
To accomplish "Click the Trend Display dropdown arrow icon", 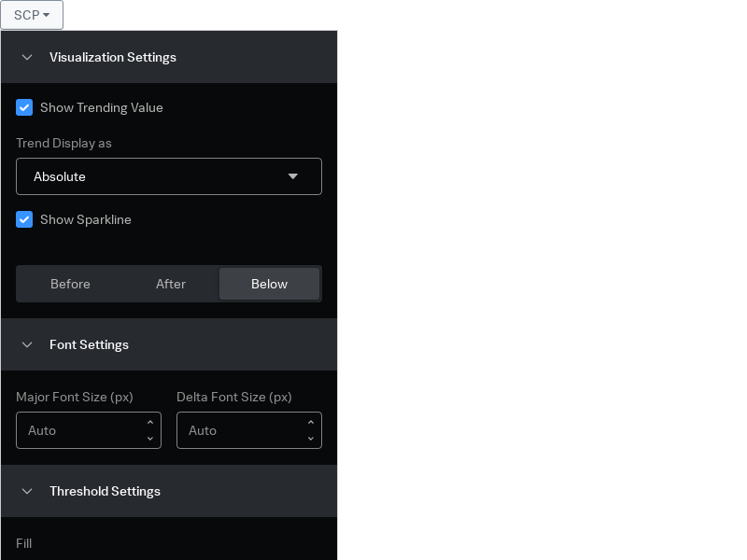I will pos(292,176).
